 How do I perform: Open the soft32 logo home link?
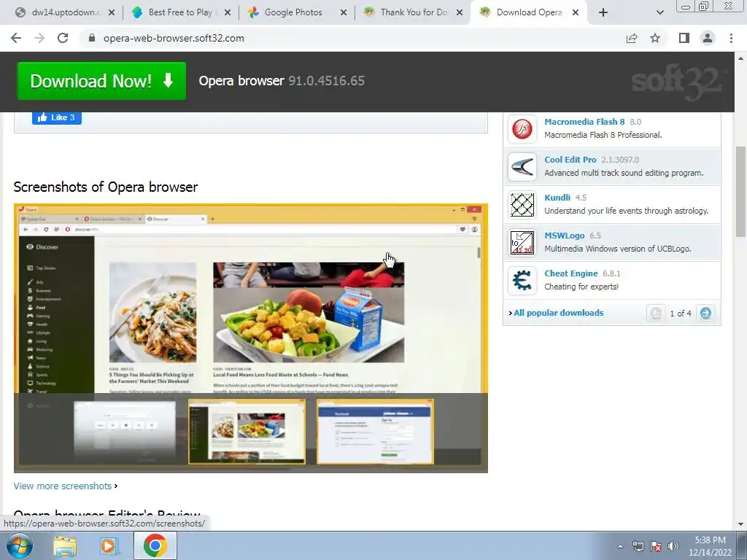[678, 82]
